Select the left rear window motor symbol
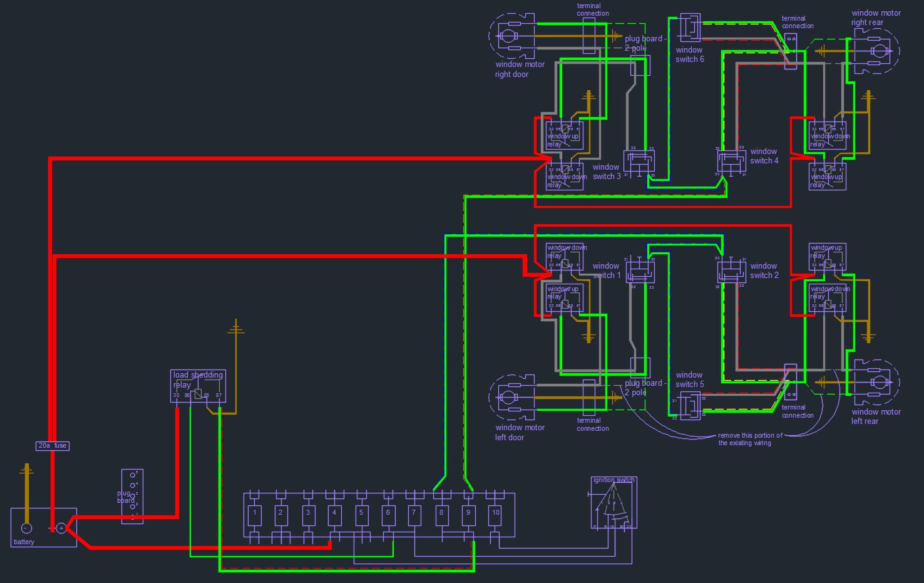924x583 pixels. click(x=876, y=383)
